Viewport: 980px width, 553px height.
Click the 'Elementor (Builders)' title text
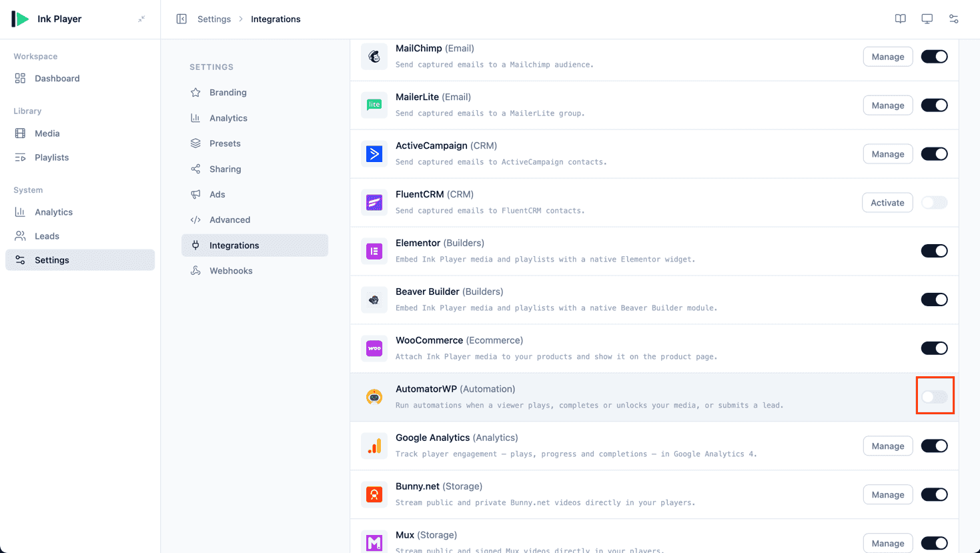[x=440, y=243]
